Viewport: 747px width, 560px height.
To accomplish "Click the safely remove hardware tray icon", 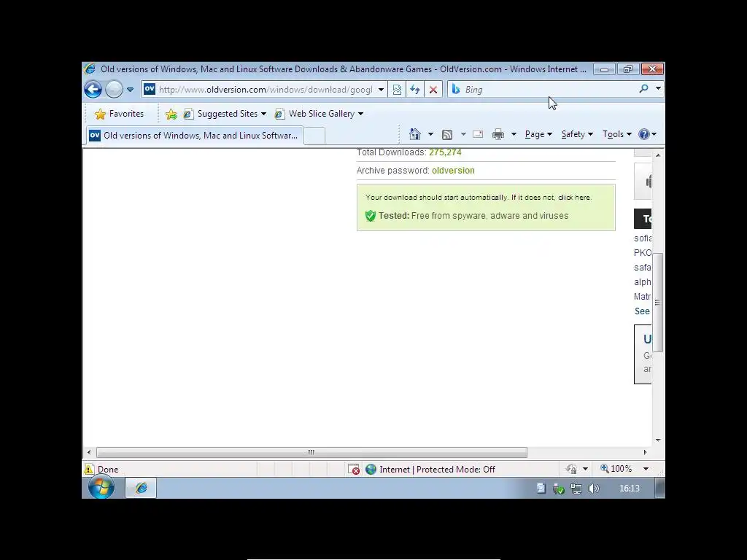I will point(558,489).
